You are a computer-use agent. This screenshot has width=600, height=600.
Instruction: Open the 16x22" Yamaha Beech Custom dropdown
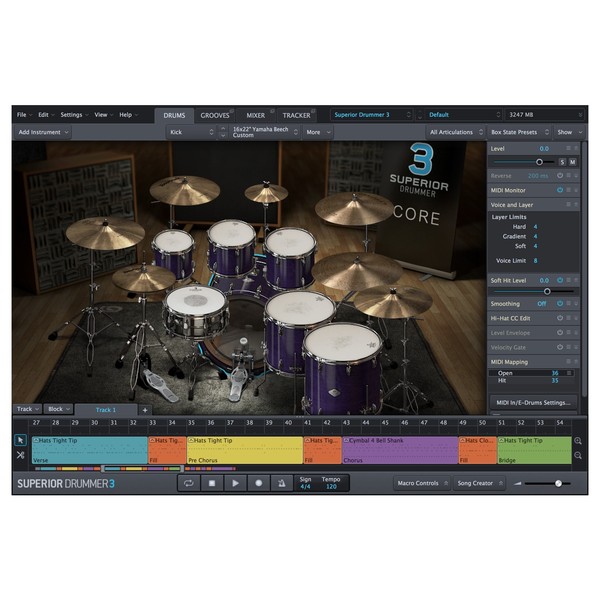click(x=265, y=132)
